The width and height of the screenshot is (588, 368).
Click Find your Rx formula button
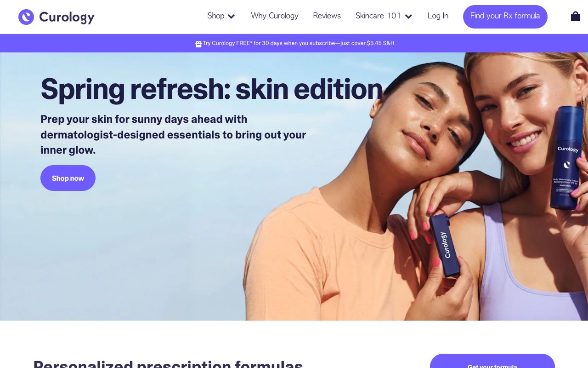[505, 17]
